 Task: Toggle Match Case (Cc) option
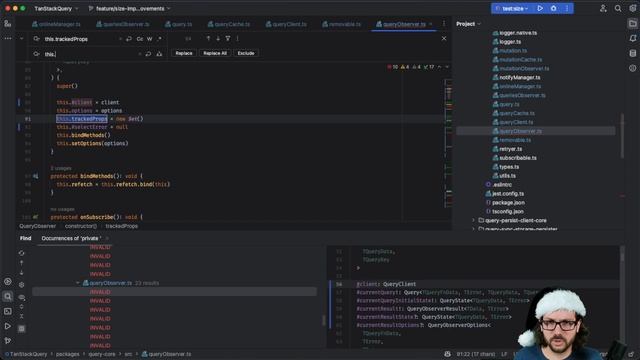click(140, 39)
